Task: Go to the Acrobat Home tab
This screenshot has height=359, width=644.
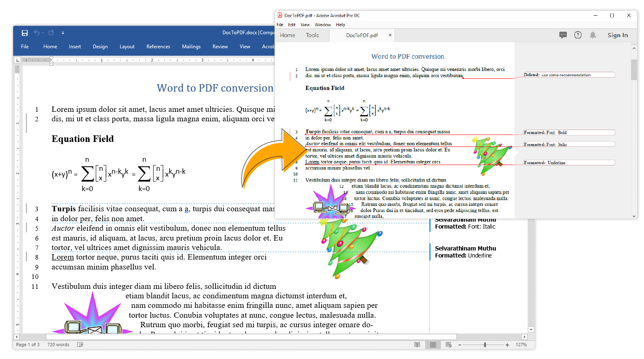Action: tap(287, 35)
